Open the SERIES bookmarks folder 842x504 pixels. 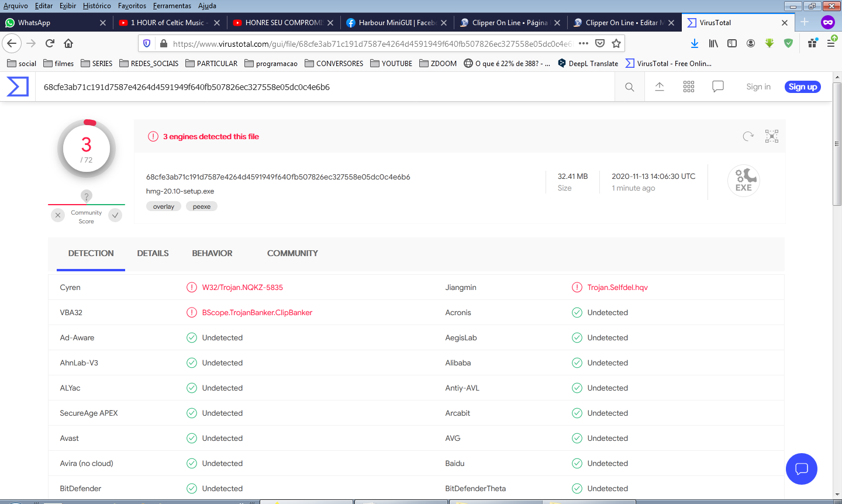click(96, 63)
